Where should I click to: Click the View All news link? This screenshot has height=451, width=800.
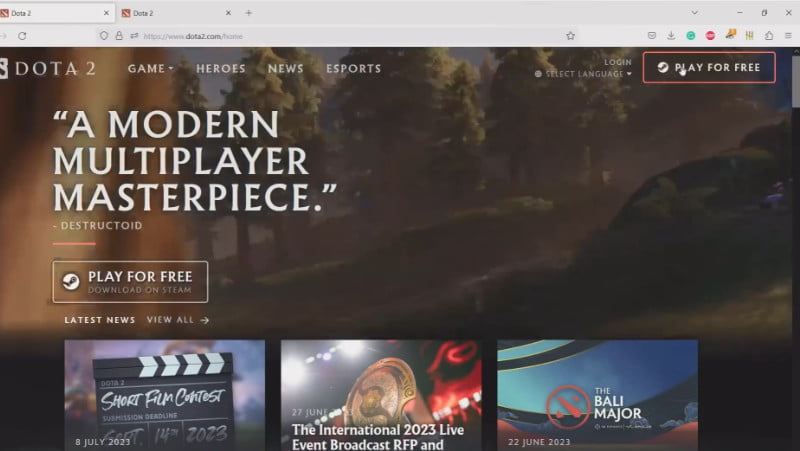(178, 320)
